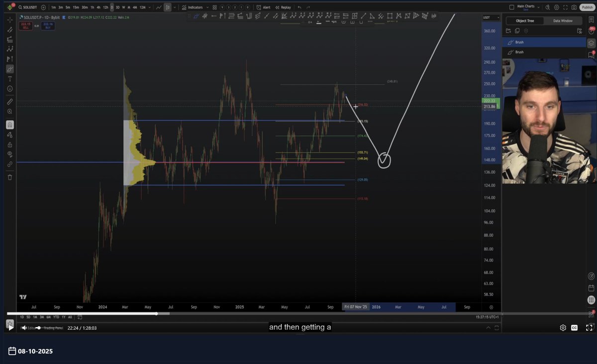Choose the candlestick chart type icon
Viewport: 597px width, 364px height.
(168, 7)
